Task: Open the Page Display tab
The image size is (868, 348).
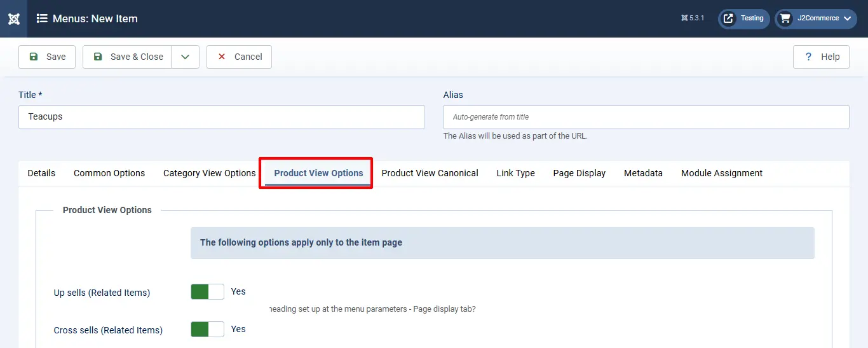Action: click(579, 173)
